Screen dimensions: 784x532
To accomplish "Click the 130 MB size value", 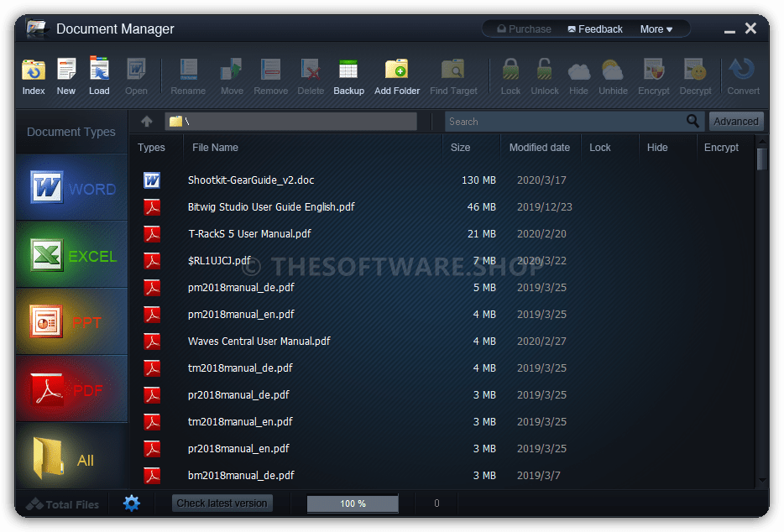I will tap(478, 180).
